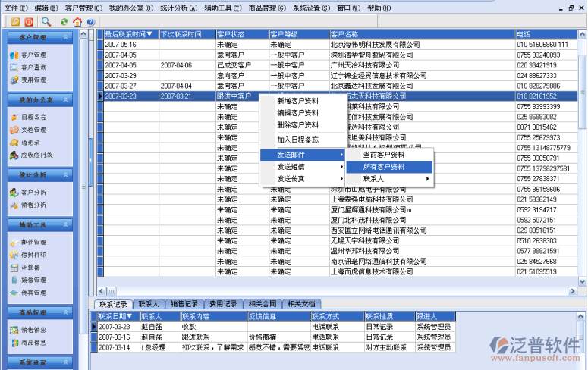The height and width of the screenshot is (370, 588).
Task: Choose 删除客户资料 from context menu
Action: pyautogui.click(x=302, y=125)
